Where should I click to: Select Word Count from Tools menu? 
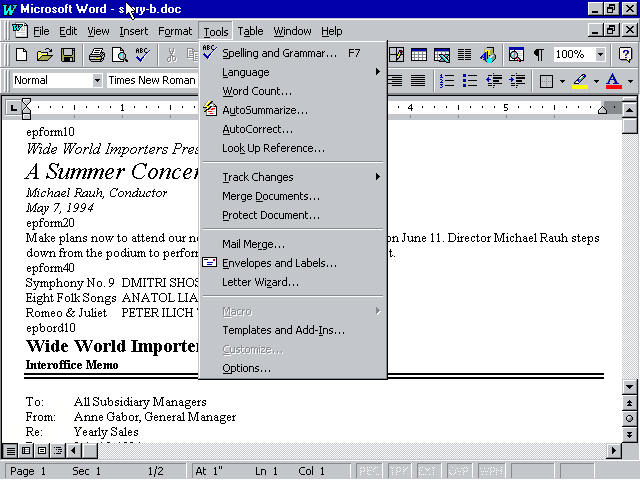pyautogui.click(x=293, y=91)
